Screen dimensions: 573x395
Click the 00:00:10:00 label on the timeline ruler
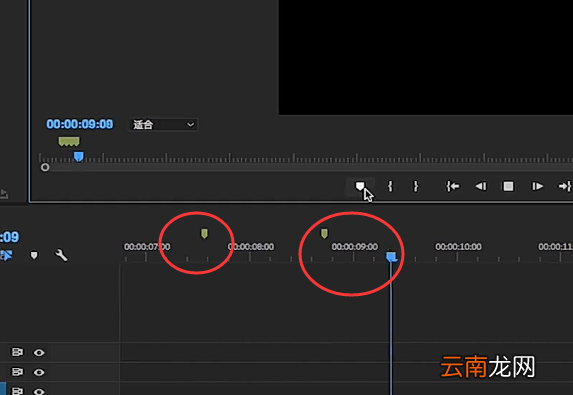tap(458, 247)
